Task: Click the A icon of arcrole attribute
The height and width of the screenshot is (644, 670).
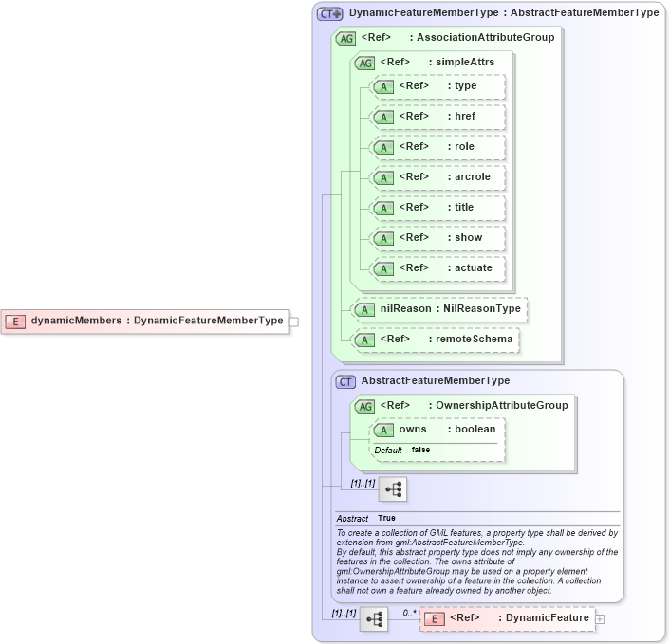Action: point(383,177)
